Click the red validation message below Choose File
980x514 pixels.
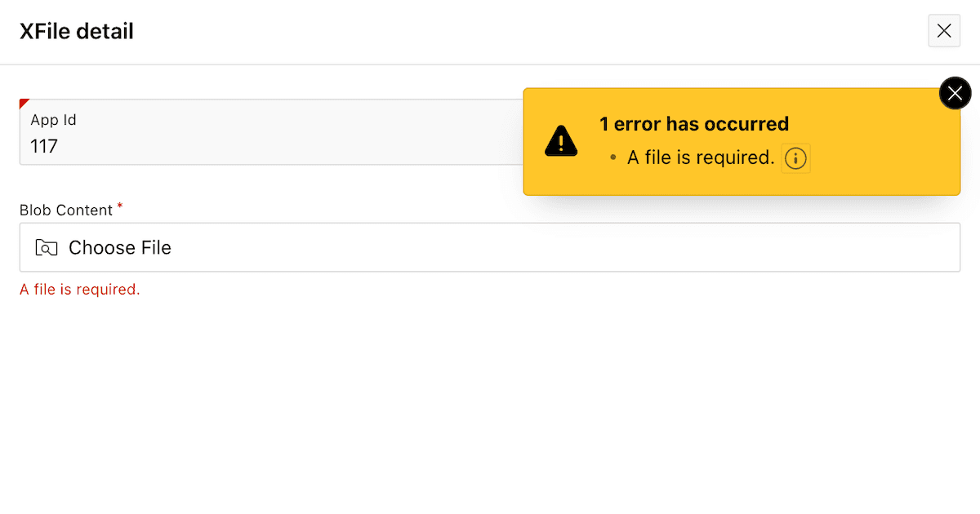coord(79,289)
